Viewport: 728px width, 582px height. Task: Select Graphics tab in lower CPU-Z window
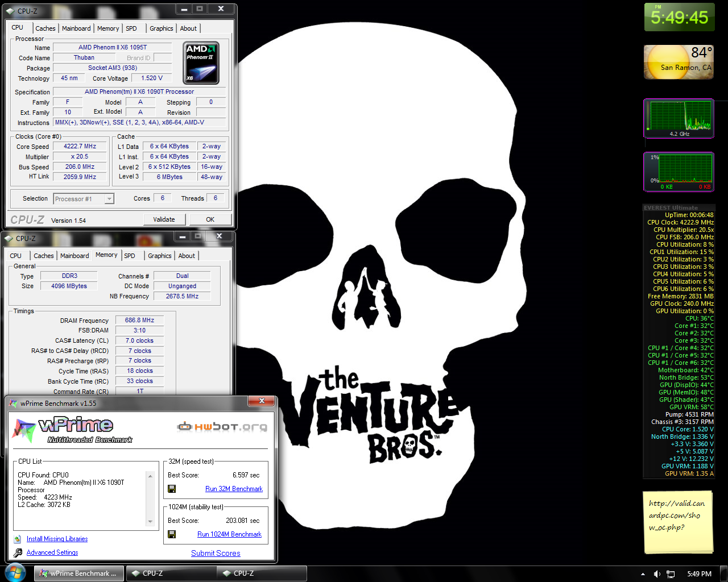coord(160,256)
